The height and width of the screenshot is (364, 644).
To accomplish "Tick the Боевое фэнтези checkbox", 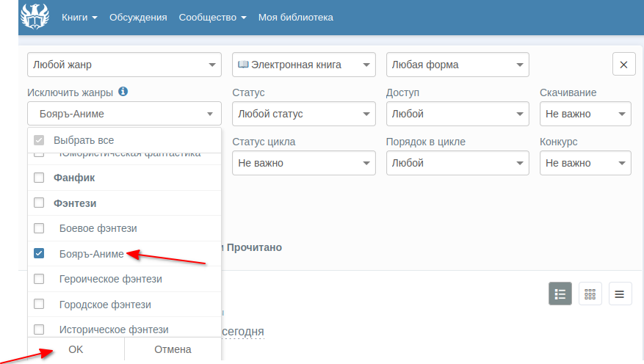I will click(x=40, y=228).
